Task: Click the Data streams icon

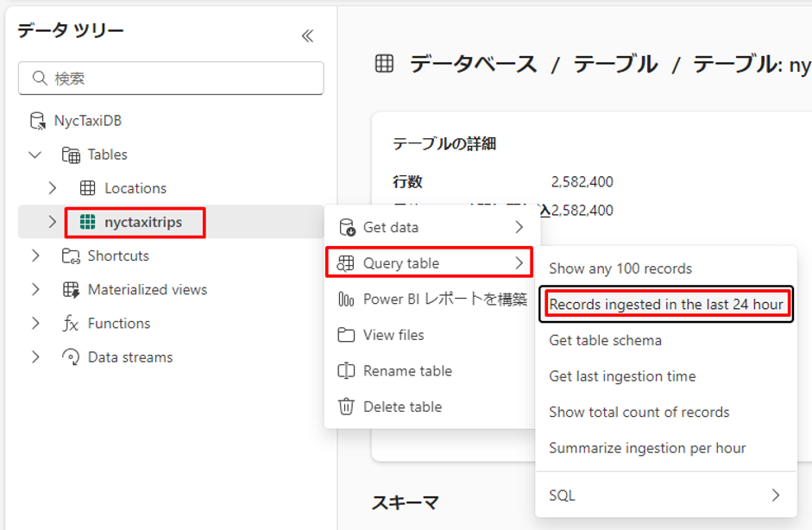Action: [71, 357]
